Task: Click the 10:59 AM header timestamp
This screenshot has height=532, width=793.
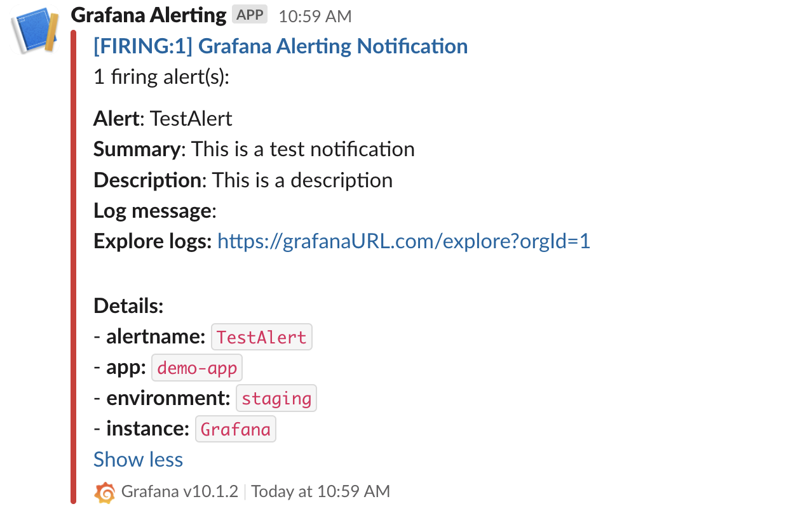Action: click(x=315, y=17)
